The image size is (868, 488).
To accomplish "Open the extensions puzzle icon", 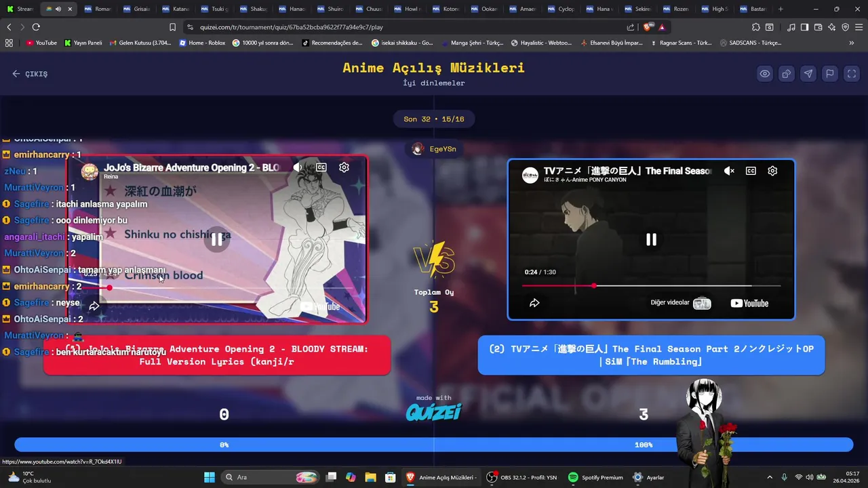I will click(x=756, y=27).
